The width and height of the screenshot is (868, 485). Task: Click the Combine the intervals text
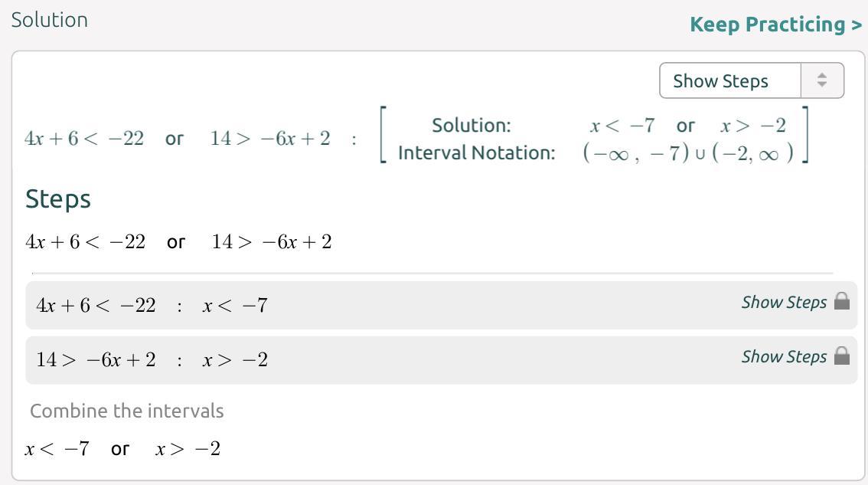click(x=127, y=411)
